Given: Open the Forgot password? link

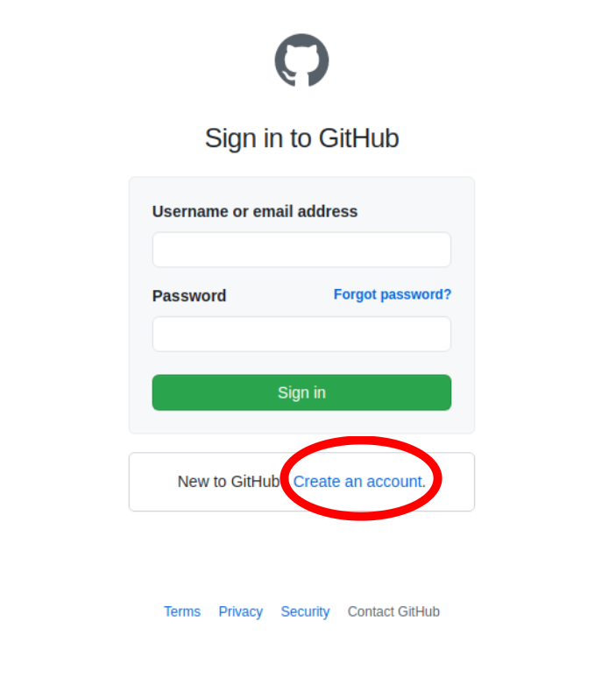Looking at the screenshot, I should click(393, 294).
